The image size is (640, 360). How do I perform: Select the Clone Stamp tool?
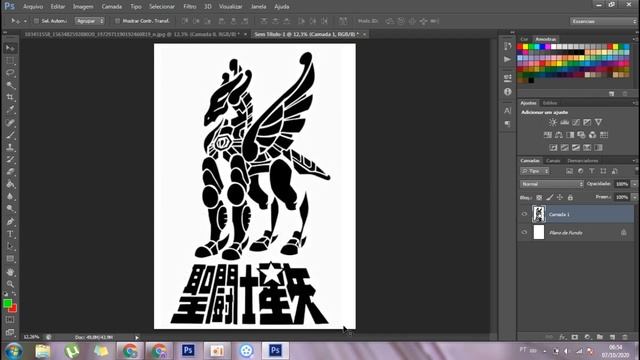[x=10, y=147]
